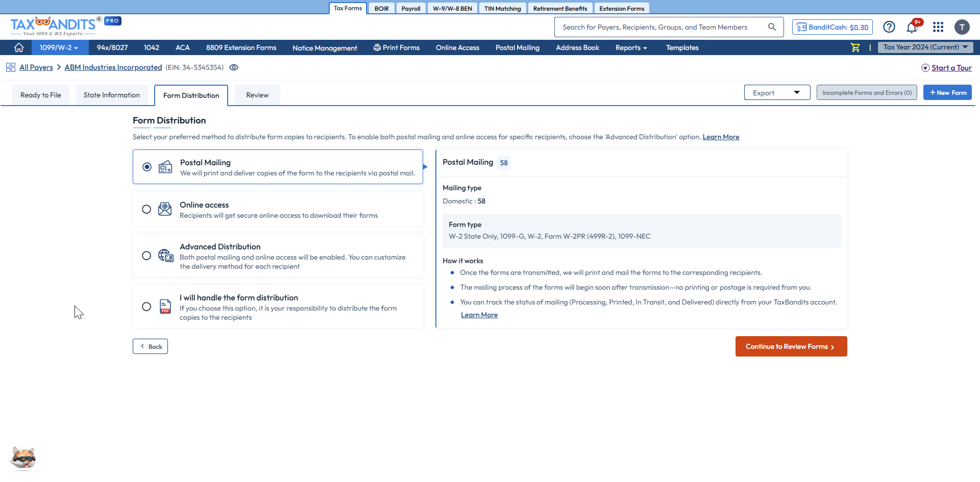980x482 pixels.
Task: Go to Postal Mailing menu item
Action: point(518,47)
